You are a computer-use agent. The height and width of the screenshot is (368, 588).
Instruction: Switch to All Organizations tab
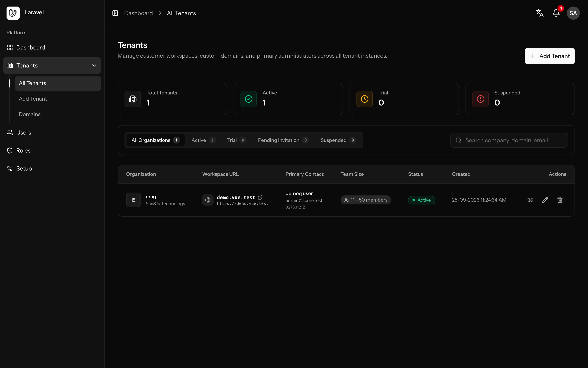(x=156, y=140)
